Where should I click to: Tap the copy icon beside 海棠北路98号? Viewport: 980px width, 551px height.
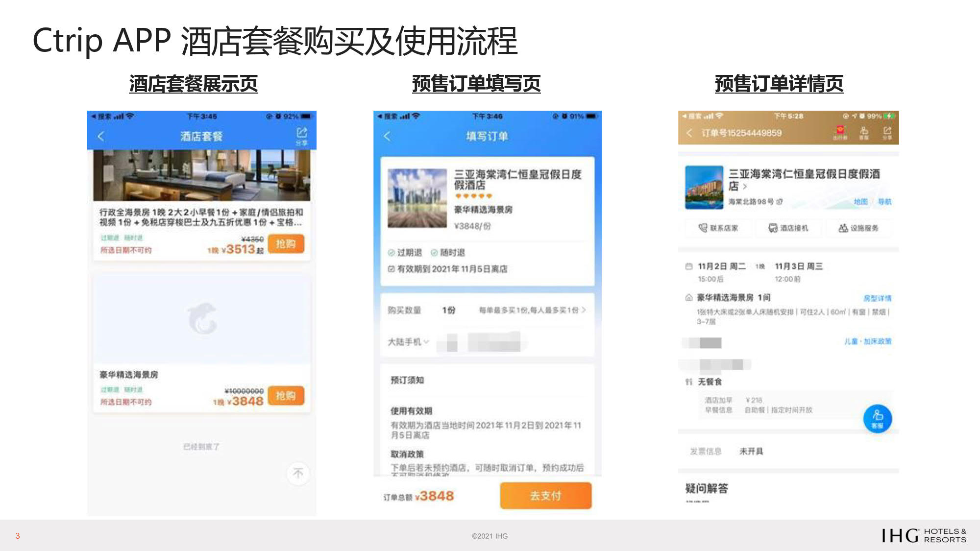coord(780,202)
